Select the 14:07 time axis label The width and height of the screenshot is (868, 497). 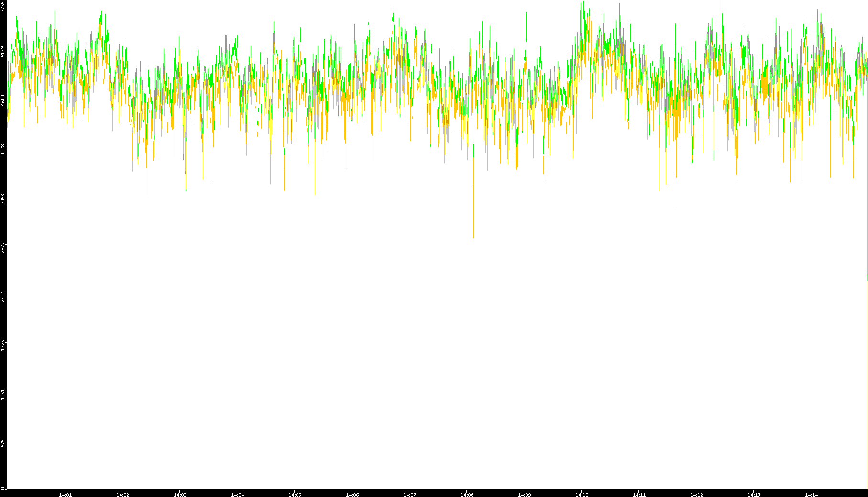click(409, 494)
